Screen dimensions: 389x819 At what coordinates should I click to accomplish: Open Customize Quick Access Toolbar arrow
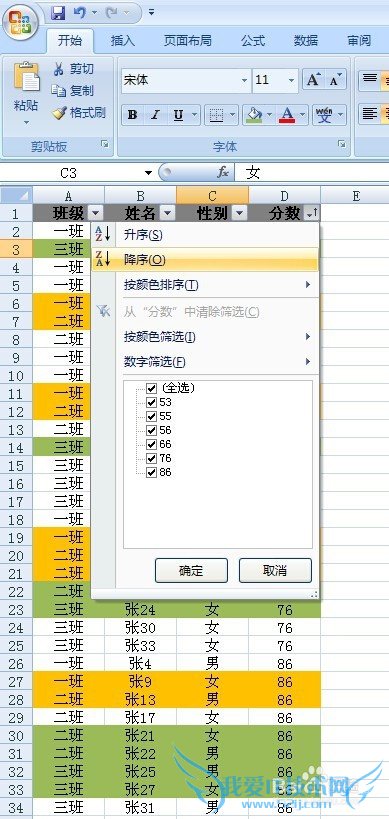point(151,12)
